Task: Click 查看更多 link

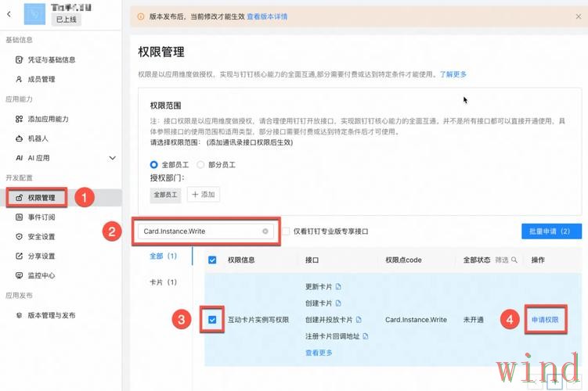Action: click(x=319, y=353)
